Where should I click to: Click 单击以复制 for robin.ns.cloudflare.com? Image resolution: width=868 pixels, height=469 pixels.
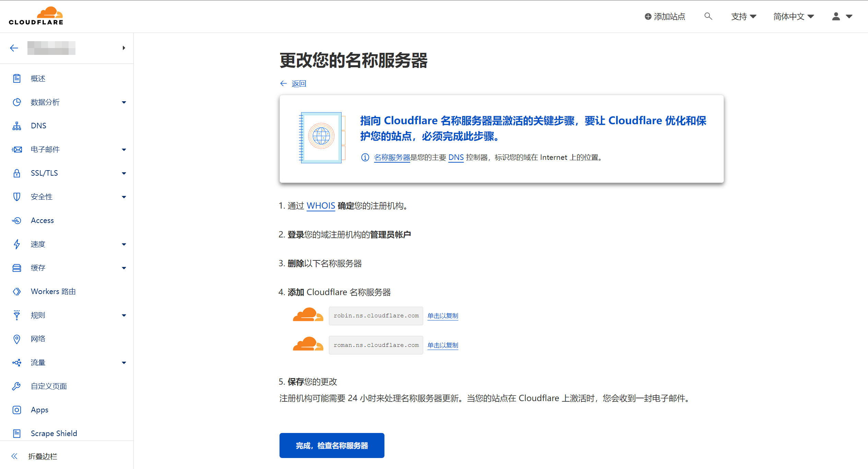444,315
